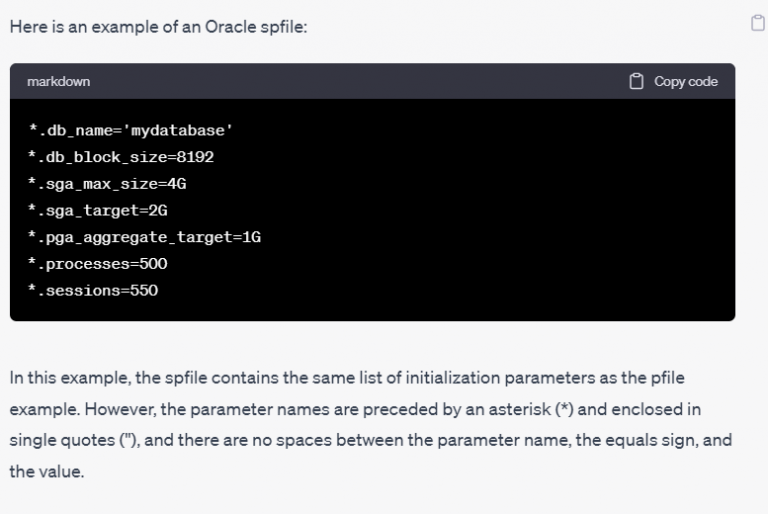The width and height of the screenshot is (768, 514).
Task: Click the clipboard icon beside the response
Action: [757, 23]
